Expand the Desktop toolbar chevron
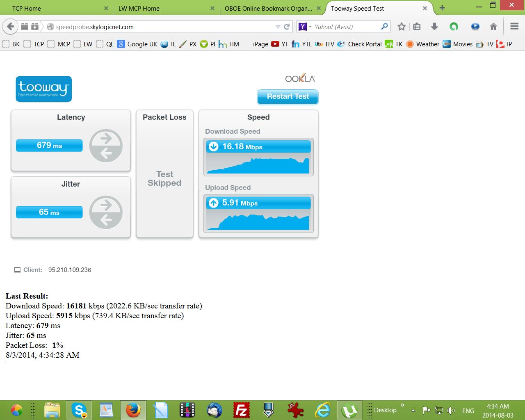The width and height of the screenshot is (525, 420). (x=402, y=405)
